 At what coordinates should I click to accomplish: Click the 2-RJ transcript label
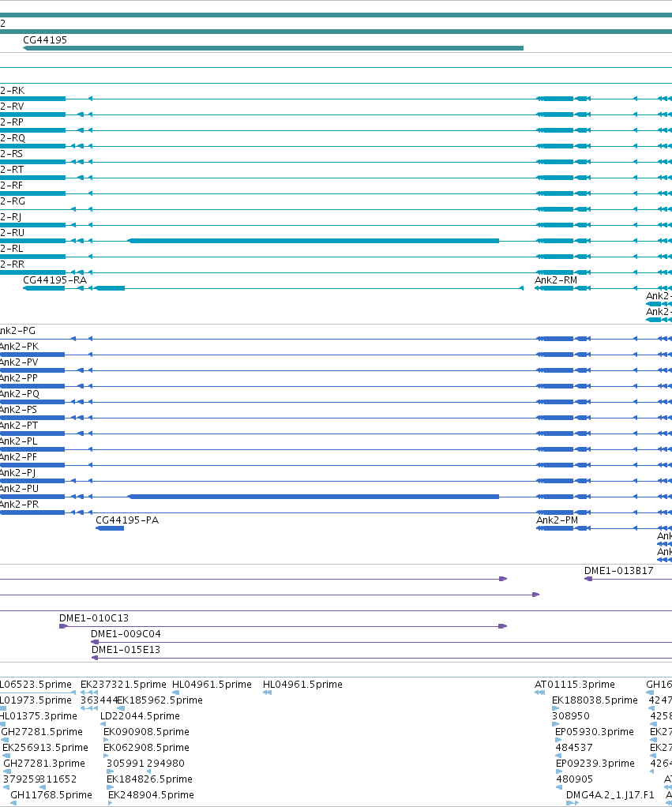11,217
